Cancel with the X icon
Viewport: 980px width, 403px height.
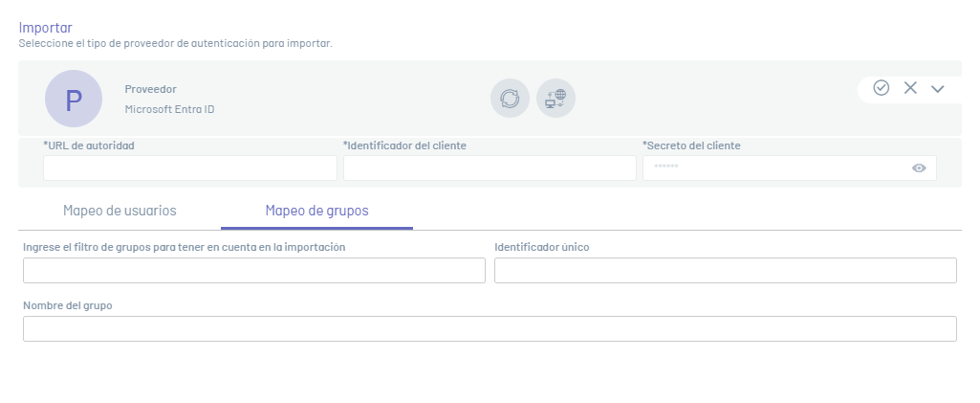point(910,88)
